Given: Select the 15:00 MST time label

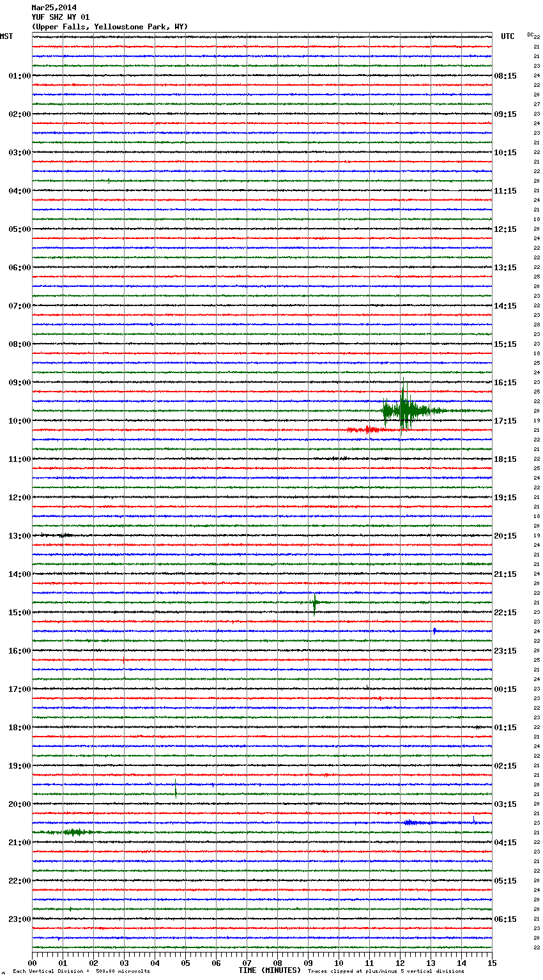Looking at the screenshot, I should click(x=20, y=613).
